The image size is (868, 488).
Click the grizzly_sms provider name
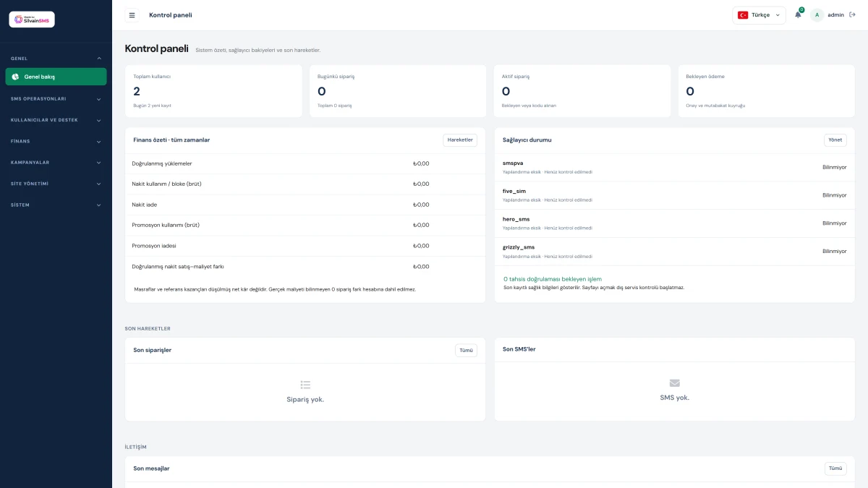pos(519,247)
